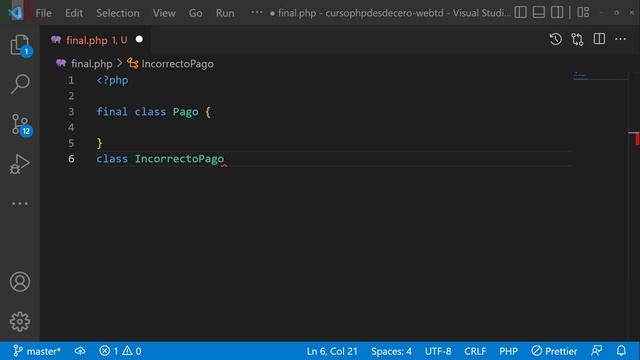Screen dimensions: 640x360
Task: Open the Run menu
Action: coord(225,13)
